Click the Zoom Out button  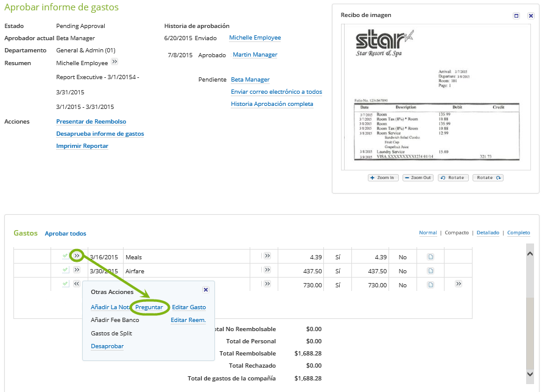pyautogui.click(x=418, y=178)
